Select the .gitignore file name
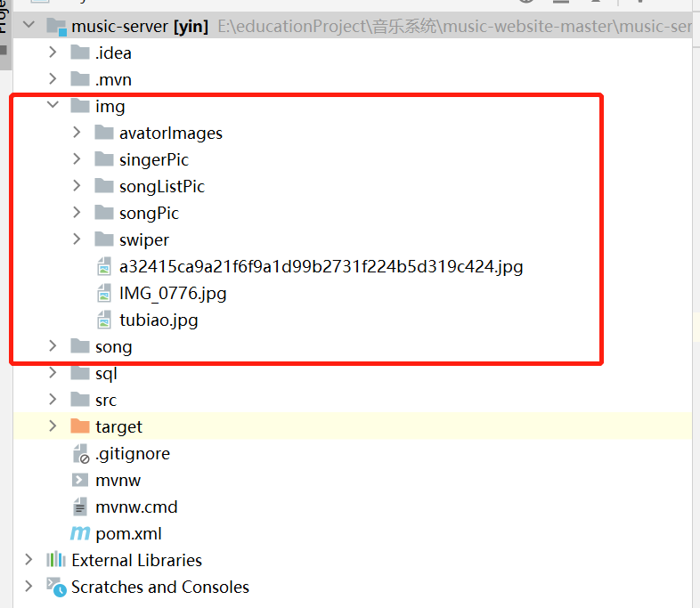The width and height of the screenshot is (700, 608). tap(133, 454)
